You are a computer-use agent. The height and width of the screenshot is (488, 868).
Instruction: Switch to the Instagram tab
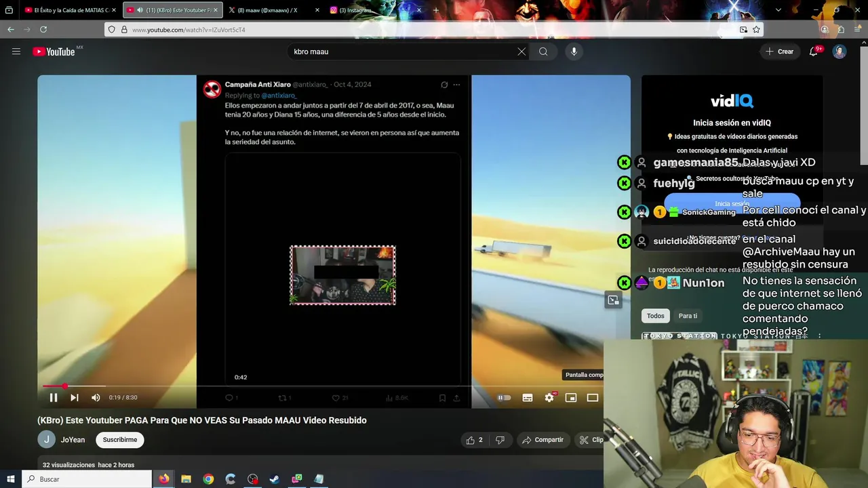click(x=376, y=10)
